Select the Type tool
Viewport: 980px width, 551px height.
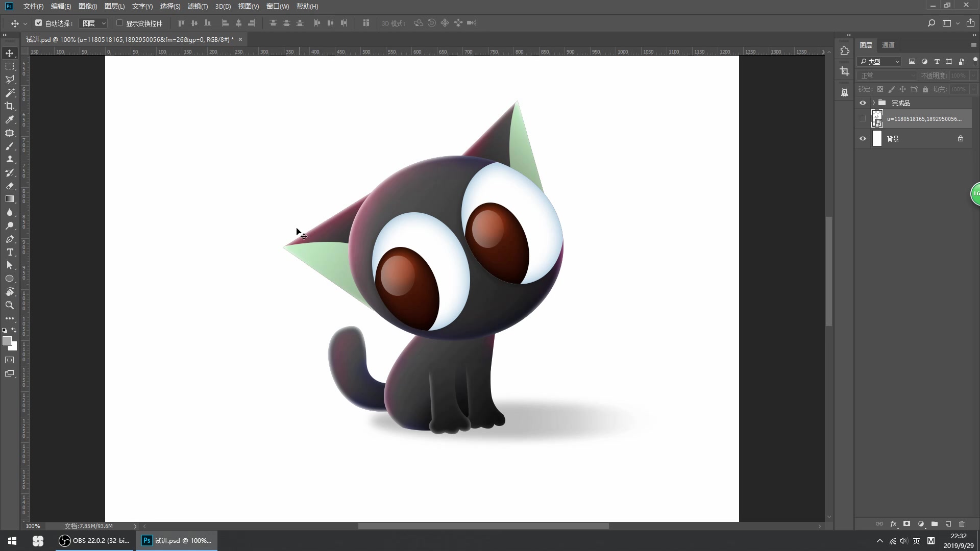click(10, 252)
